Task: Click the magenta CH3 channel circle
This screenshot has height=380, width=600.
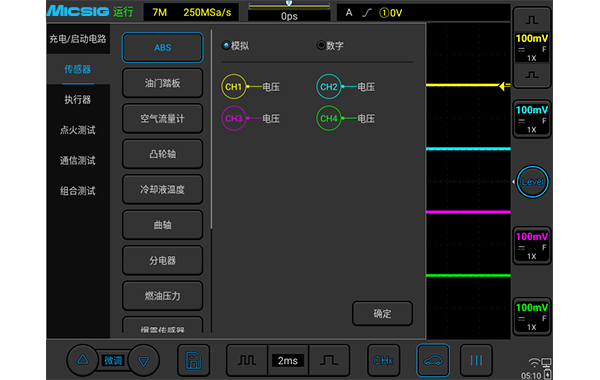Action: coord(233,119)
